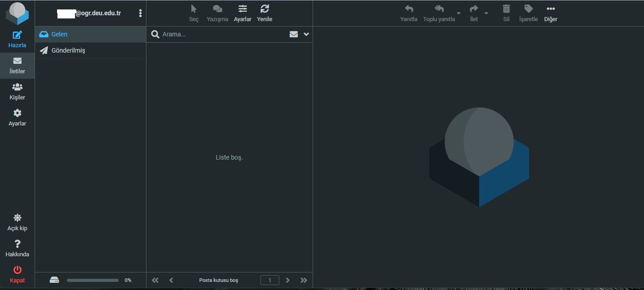Open the İlet forward options arrow
This screenshot has height=290, width=644.
click(x=486, y=13)
